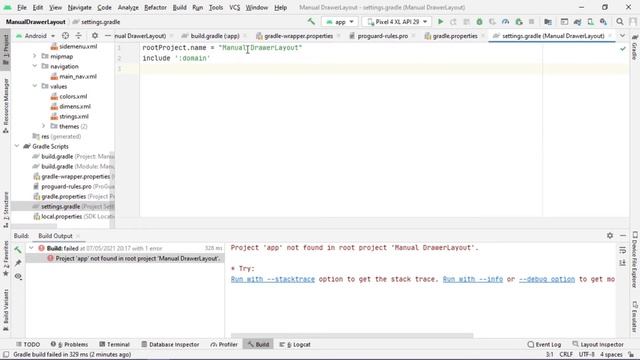Switch to gradle-wrapper.properties tab
The width and height of the screenshot is (640, 360).
[x=298, y=36]
